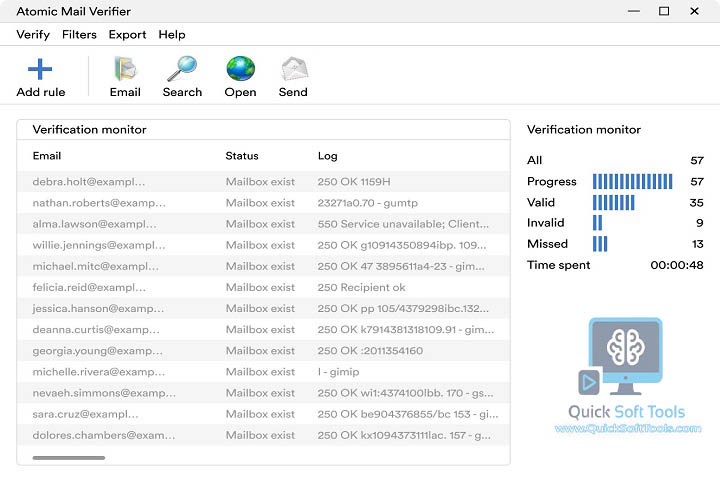
Task: Click the log entry "250 OK :2011354160"
Action: tap(370, 351)
